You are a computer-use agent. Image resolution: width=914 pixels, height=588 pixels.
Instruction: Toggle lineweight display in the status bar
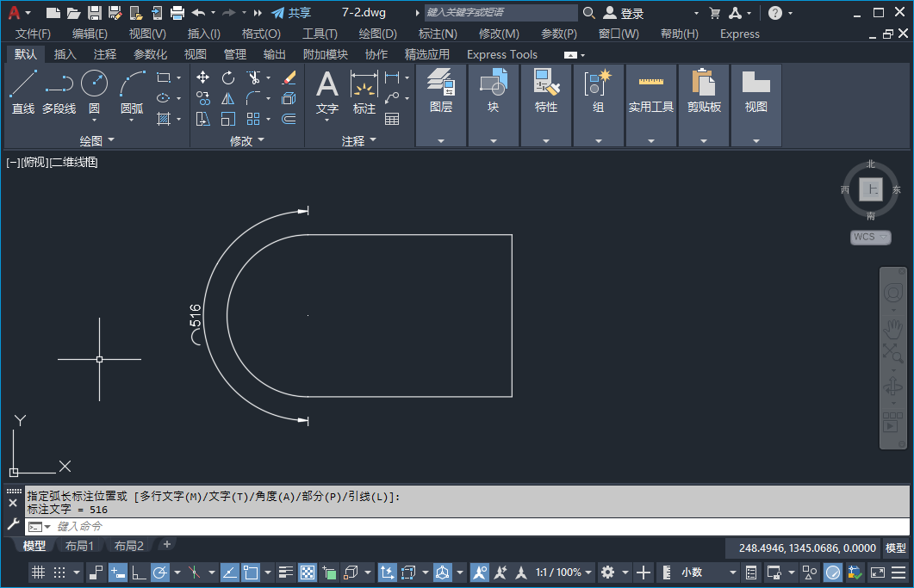tap(286, 573)
